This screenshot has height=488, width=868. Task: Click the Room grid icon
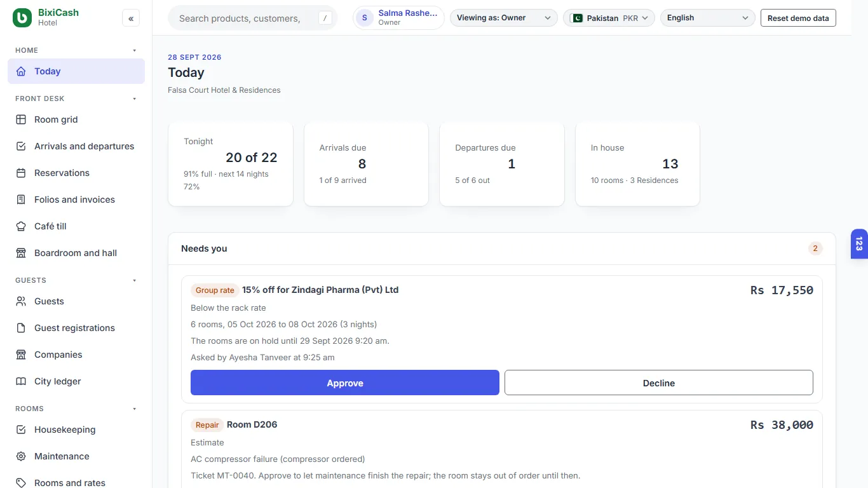21,119
